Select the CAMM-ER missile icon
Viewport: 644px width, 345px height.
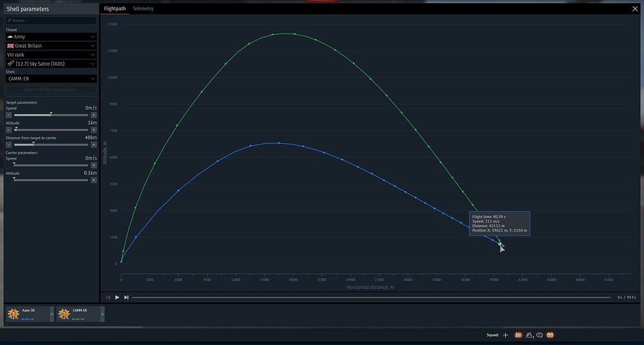[x=64, y=314]
